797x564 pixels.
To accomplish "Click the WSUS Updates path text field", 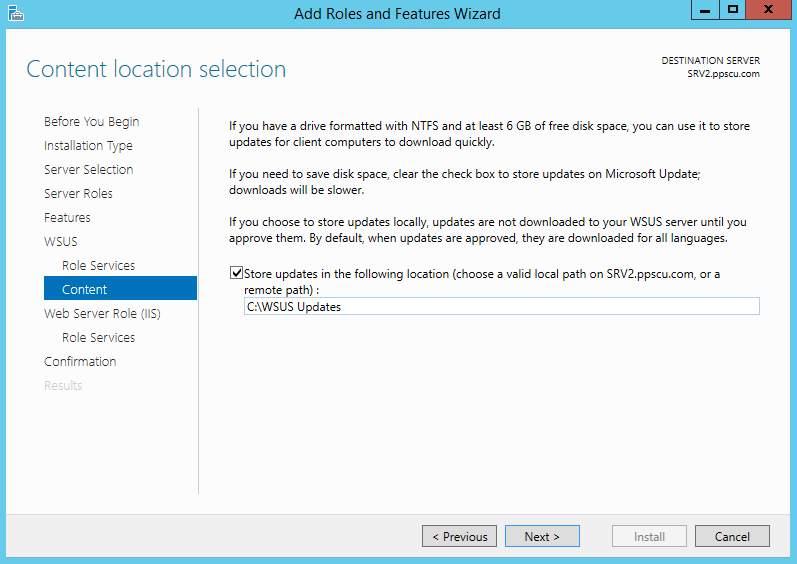I will point(501,307).
